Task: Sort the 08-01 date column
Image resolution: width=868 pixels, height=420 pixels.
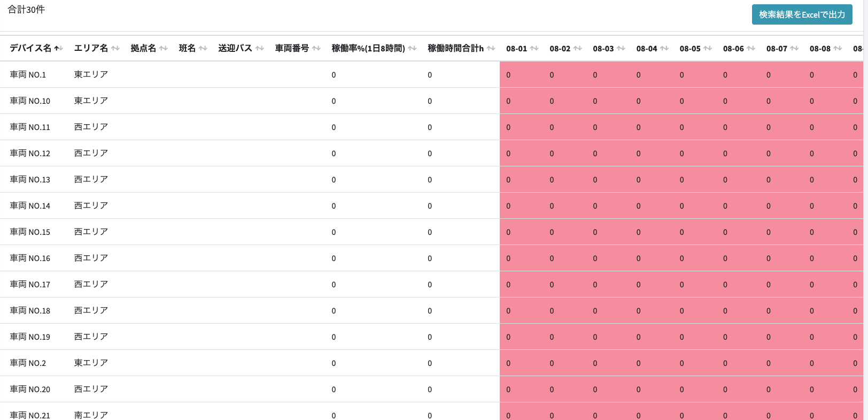Action: (534, 49)
